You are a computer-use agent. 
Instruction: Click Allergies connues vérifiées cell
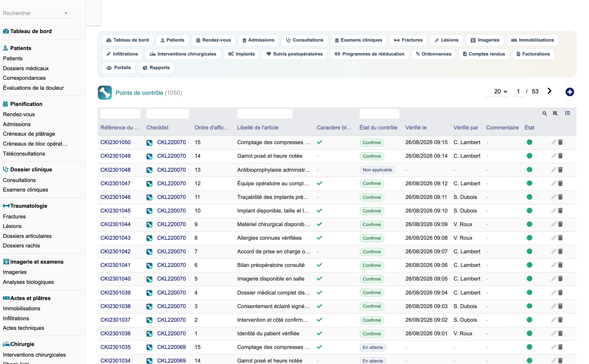(x=269, y=238)
